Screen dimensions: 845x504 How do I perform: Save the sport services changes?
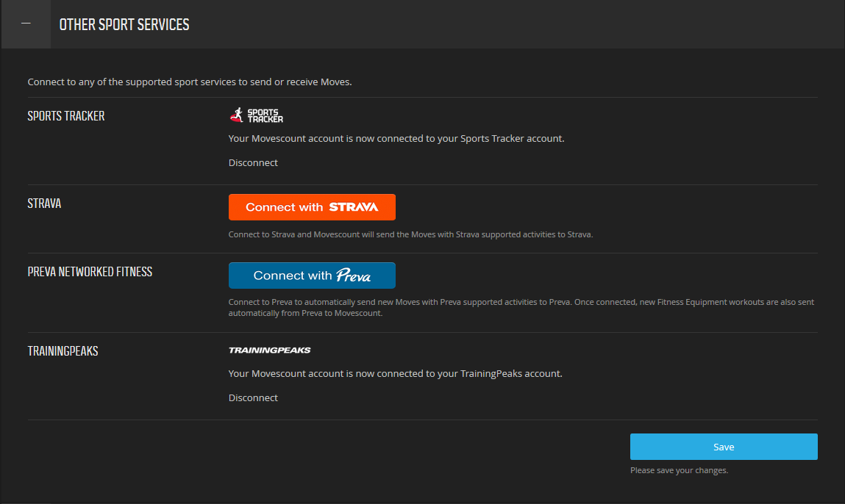pos(723,447)
